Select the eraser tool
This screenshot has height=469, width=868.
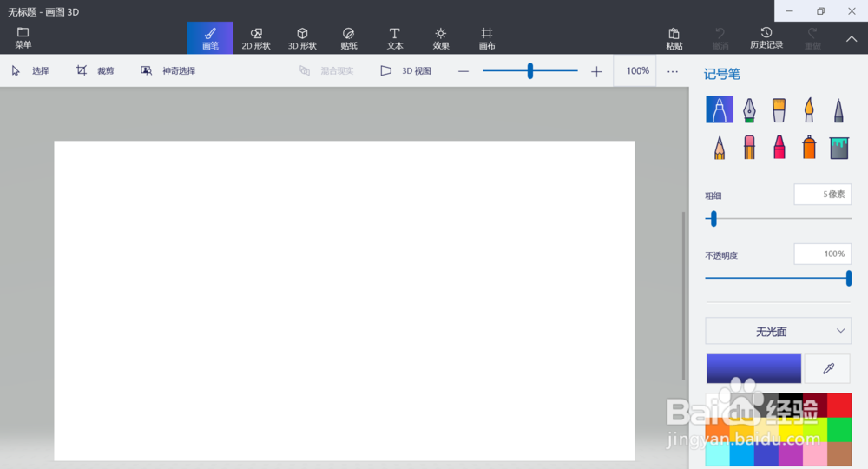[749, 148]
